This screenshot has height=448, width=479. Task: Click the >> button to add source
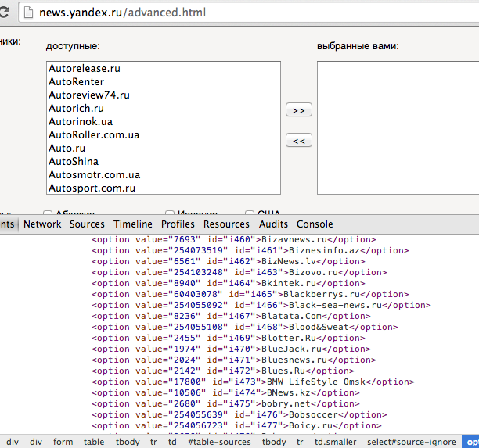299,110
